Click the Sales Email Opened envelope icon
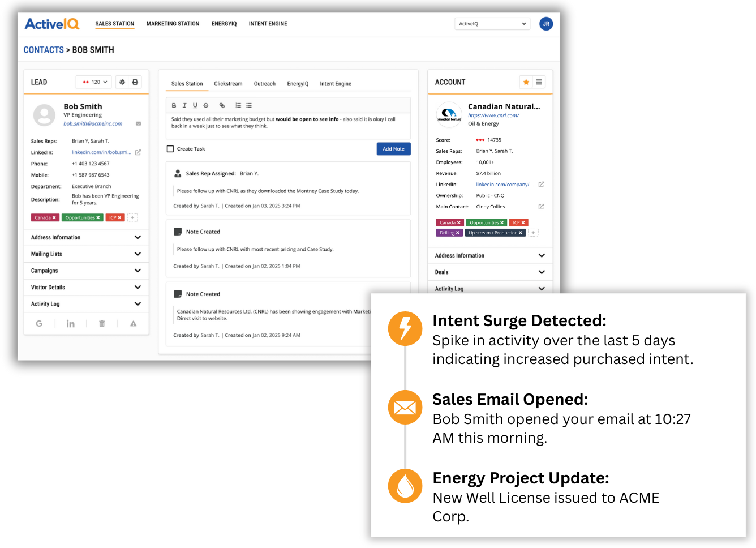The height and width of the screenshot is (548, 756). (405, 408)
